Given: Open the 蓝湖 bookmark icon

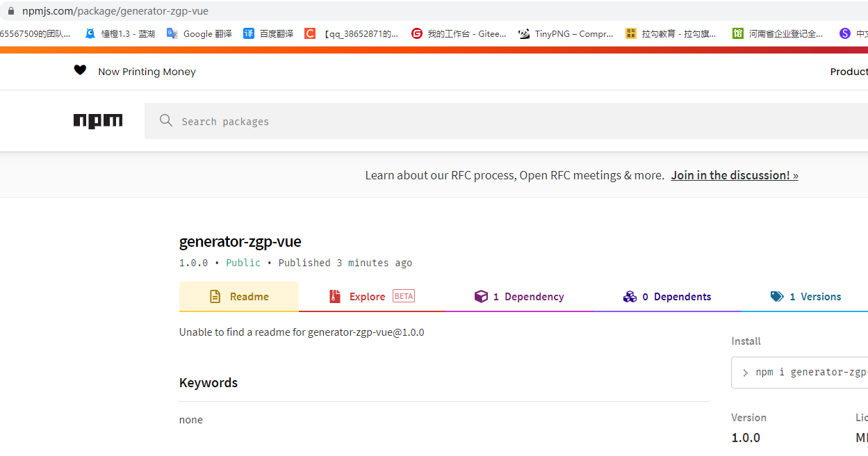Looking at the screenshot, I should (90, 33).
